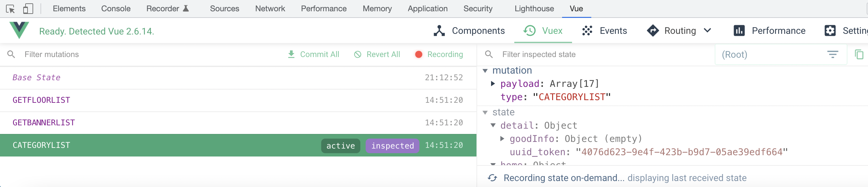
Task: Toggle mutation Recording on or off
Action: tap(439, 54)
